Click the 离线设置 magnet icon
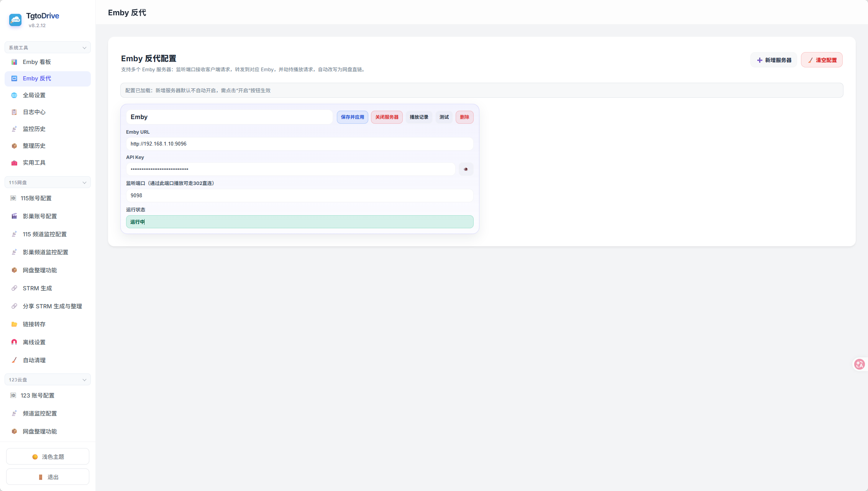 [14, 342]
